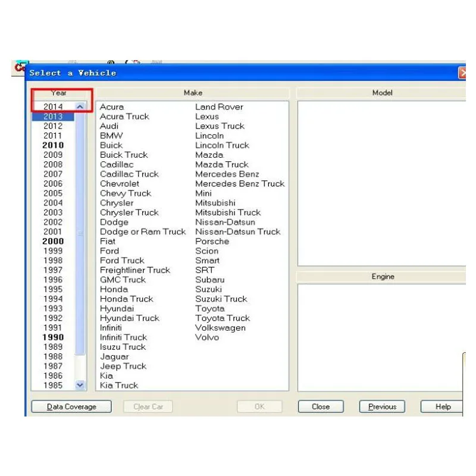This screenshot has width=476, height=476.
Task: Click the Close button at the bottom
Action: pos(320,406)
